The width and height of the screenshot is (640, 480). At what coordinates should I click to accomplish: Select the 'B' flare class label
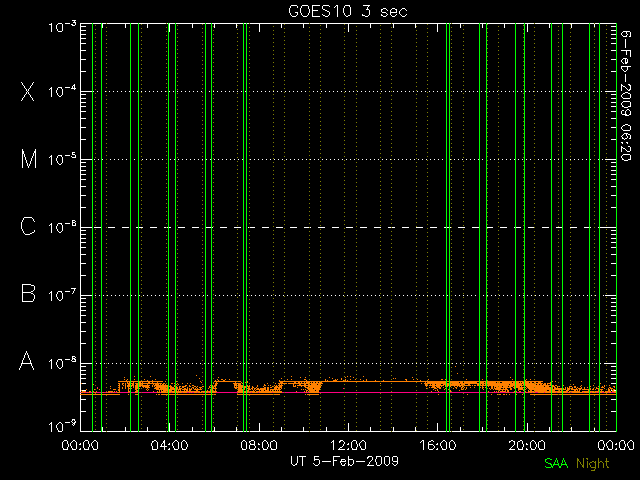pyautogui.click(x=28, y=293)
